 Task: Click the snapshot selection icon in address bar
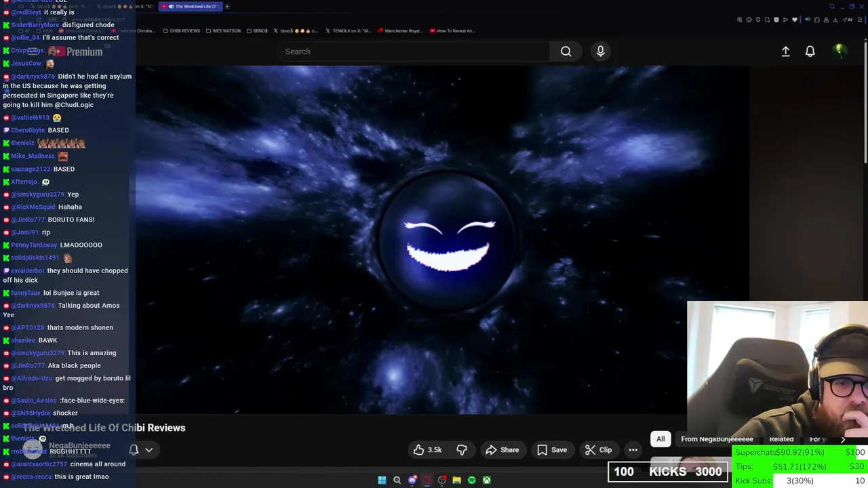point(767,20)
